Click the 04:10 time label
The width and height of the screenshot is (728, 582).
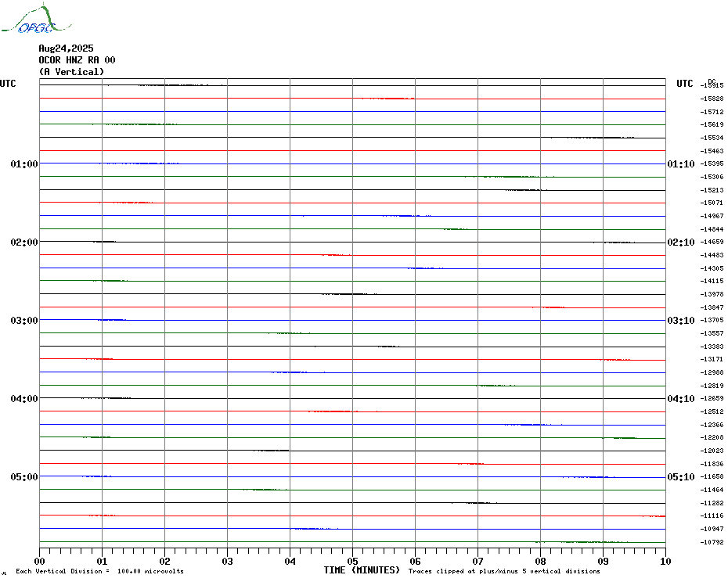[x=681, y=399]
